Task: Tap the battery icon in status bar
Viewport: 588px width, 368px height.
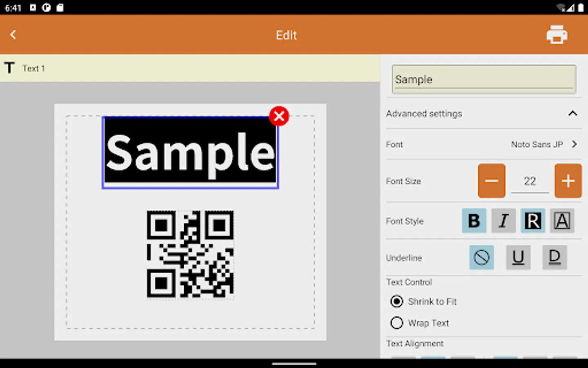Action: pyautogui.click(x=581, y=8)
